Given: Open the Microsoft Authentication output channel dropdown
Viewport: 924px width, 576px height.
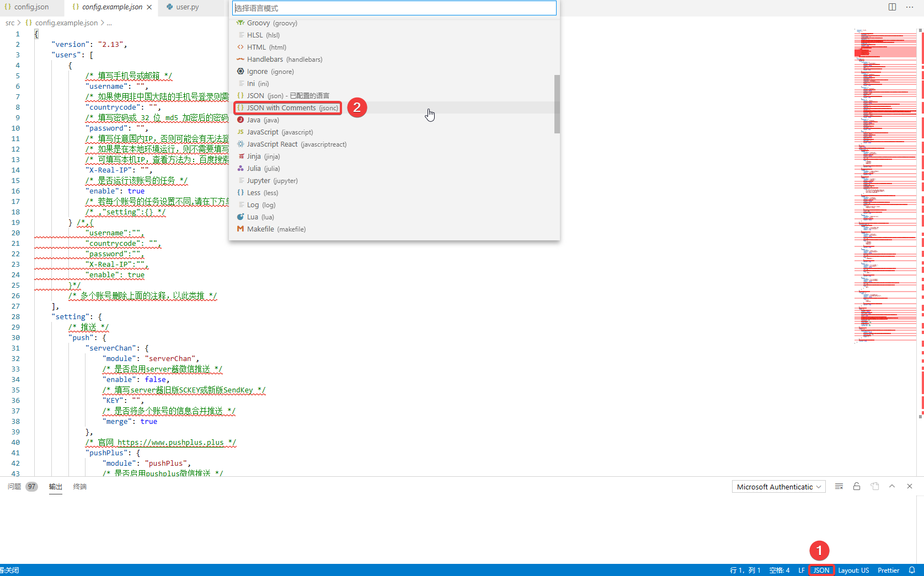Looking at the screenshot, I should point(778,486).
